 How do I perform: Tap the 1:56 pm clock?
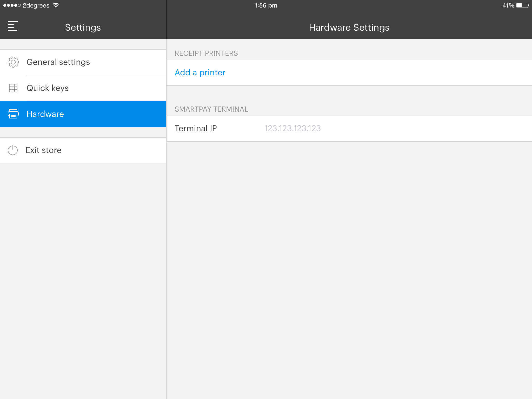pyautogui.click(x=266, y=5)
